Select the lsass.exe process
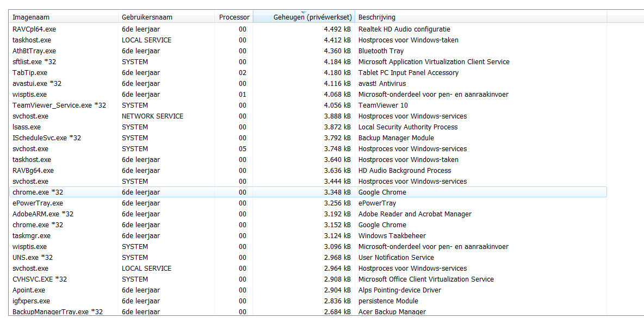644x318 pixels. pyautogui.click(x=27, y=127)
